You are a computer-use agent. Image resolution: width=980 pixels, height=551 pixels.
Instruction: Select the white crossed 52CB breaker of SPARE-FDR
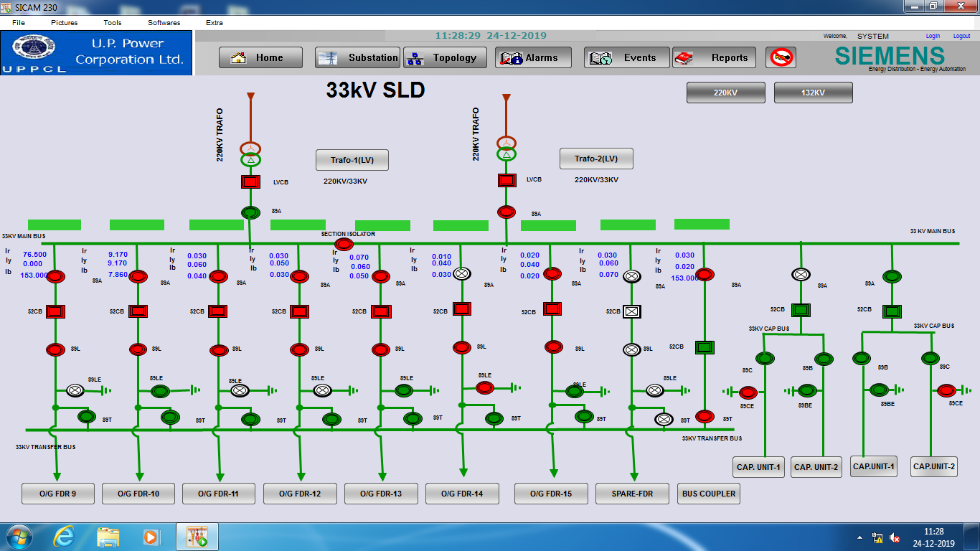(631, 311)
